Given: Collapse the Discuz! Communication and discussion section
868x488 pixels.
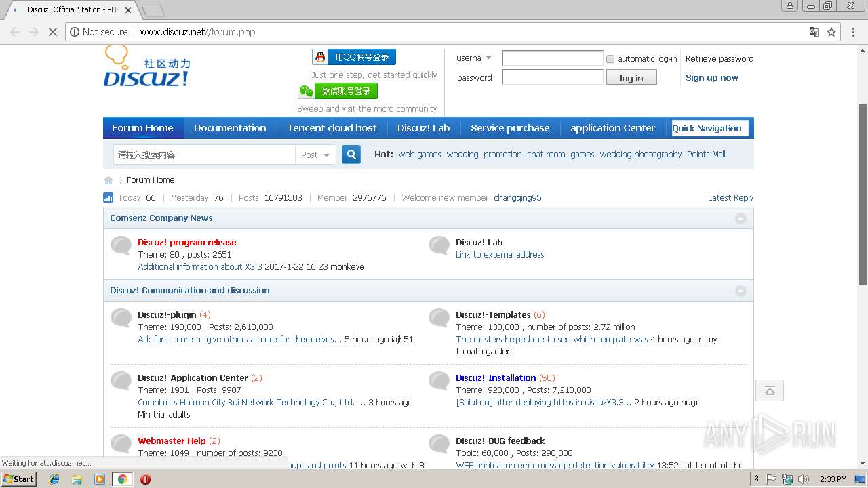Looking at the screenshot, I should pyautogui.click(x=741, y=291).
